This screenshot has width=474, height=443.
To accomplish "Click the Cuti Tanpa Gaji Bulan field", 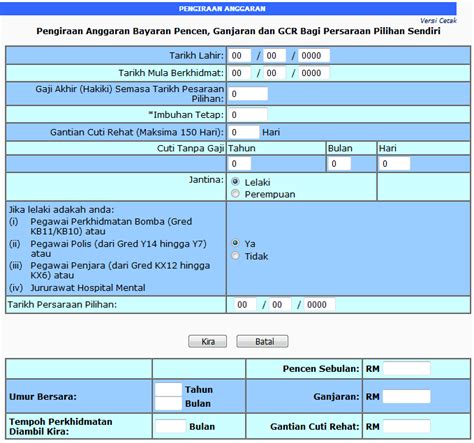I will click(x=339, y=164).
